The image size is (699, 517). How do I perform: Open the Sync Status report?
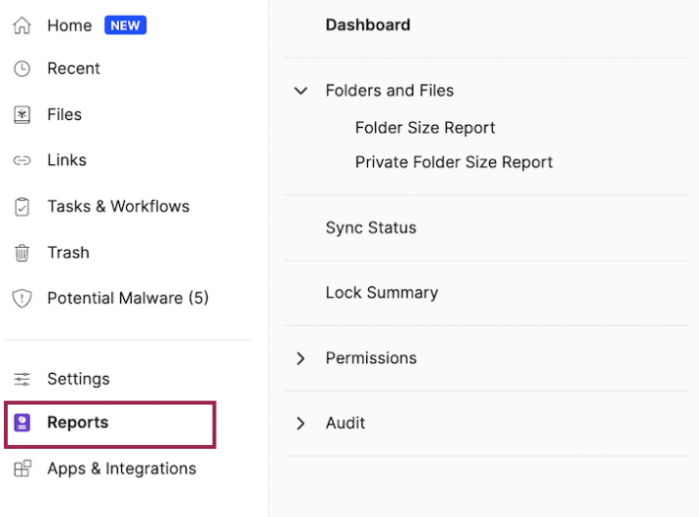[x=370, y=228]
